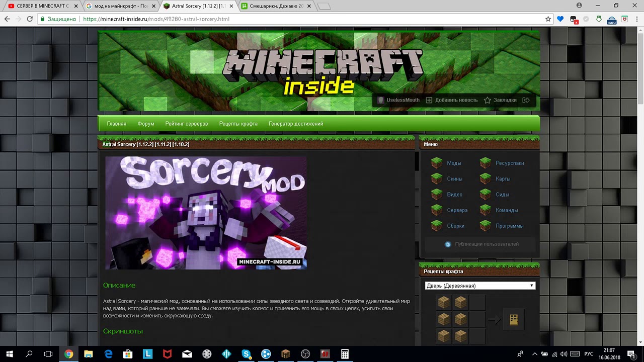The height and width of the screenshot is (362, 644).
Task: Open the volume control in system tray
Action: (564, 354)
